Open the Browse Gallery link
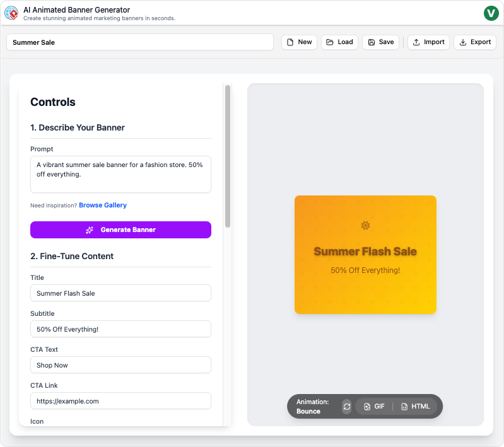Screen dimensions: 504x447 103,206
